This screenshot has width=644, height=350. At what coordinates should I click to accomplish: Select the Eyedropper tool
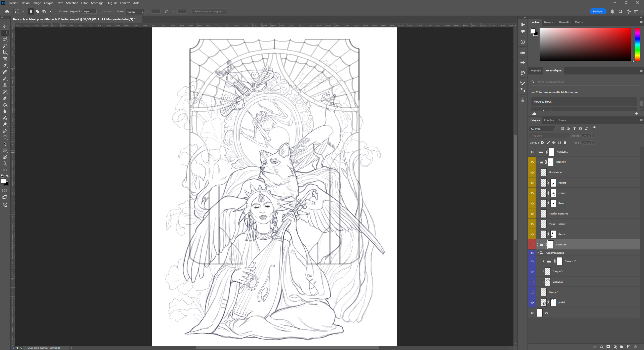point(5,65)
